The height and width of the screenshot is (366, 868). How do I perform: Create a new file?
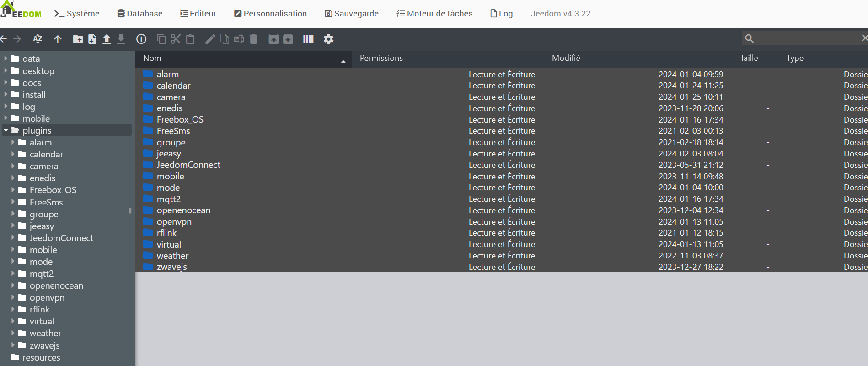(x=92, y=39)
